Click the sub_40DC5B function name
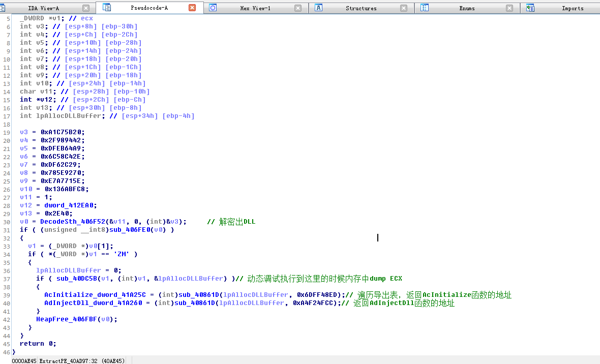Viewport: 600px width, 364px height. click(77, 279)
